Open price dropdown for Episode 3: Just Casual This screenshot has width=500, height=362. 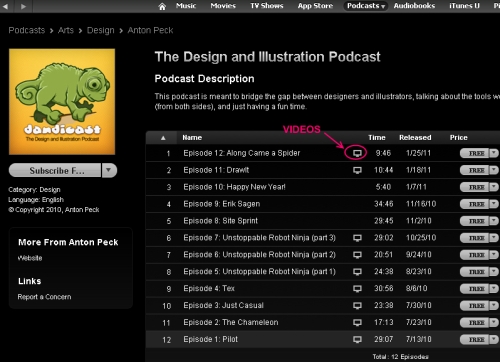494,305
